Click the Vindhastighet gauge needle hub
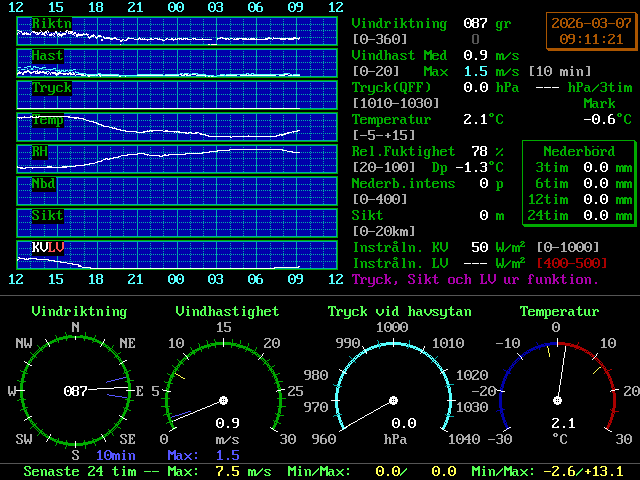Image resolution: width=640 pixels, height=480 pixels. (223, 400)
